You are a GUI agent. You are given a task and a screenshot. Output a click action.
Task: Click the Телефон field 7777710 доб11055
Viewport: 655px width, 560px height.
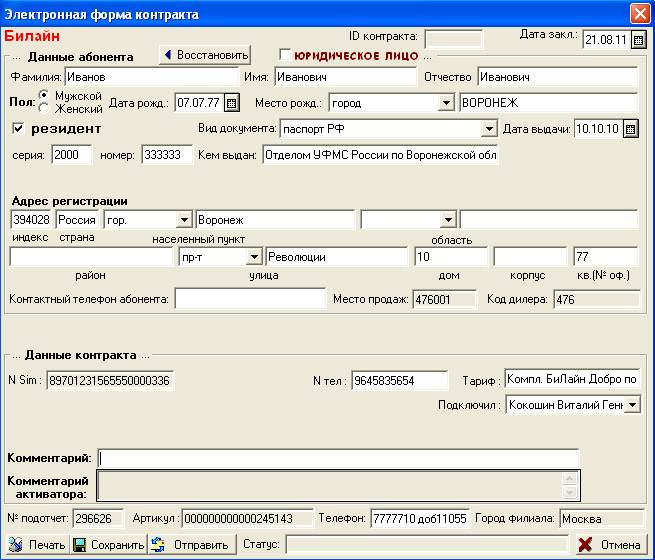click(419, 518)
